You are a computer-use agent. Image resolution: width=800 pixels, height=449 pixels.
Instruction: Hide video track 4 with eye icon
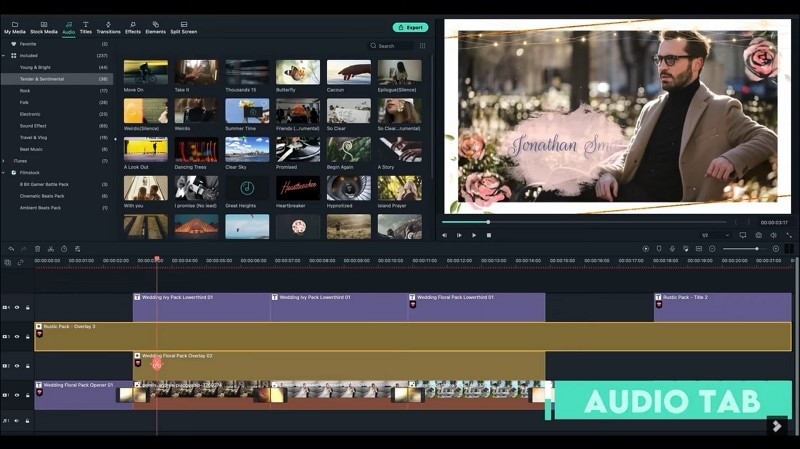pos(17,308)
